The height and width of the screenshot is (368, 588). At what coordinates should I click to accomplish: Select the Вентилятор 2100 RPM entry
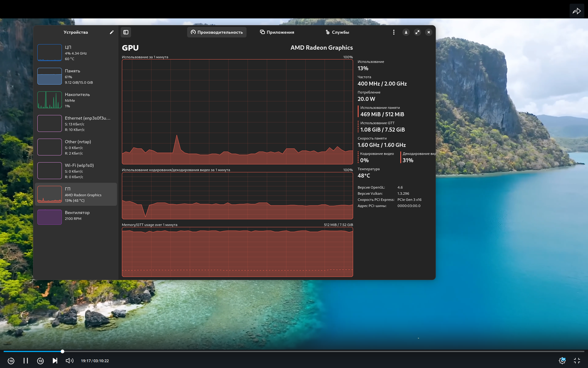pos(76,218)
